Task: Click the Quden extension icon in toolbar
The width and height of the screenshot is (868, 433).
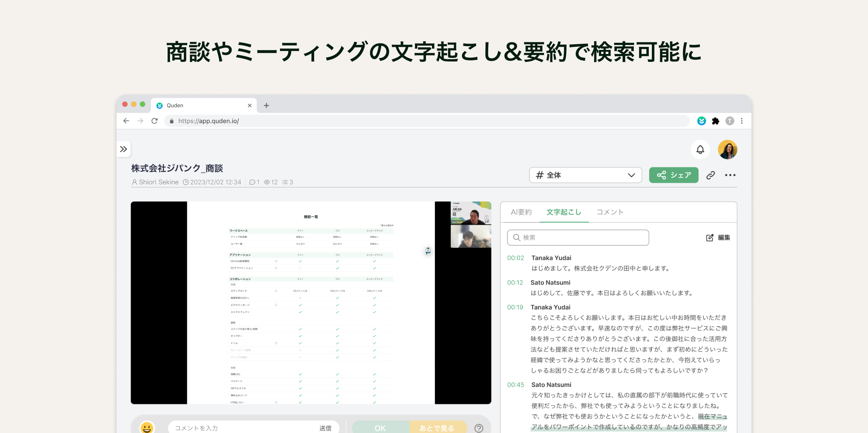Action: 701,121
